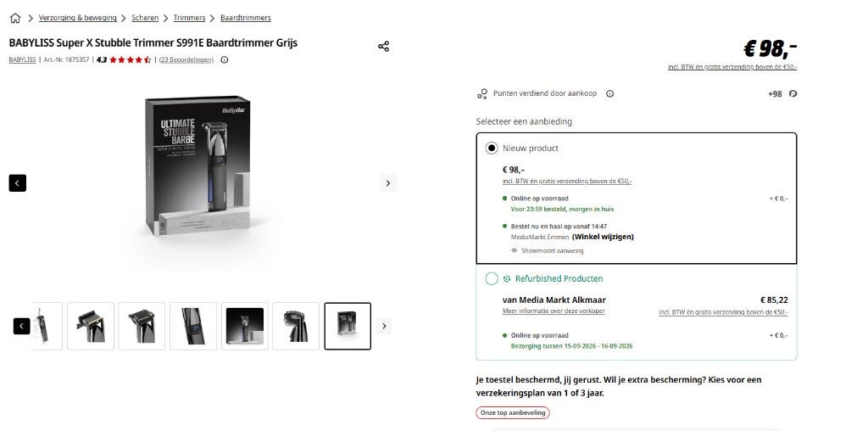The height and width of the screenshot is (431, 868).
Task: Show next product image with right arrow
Action: coord(388,182)
